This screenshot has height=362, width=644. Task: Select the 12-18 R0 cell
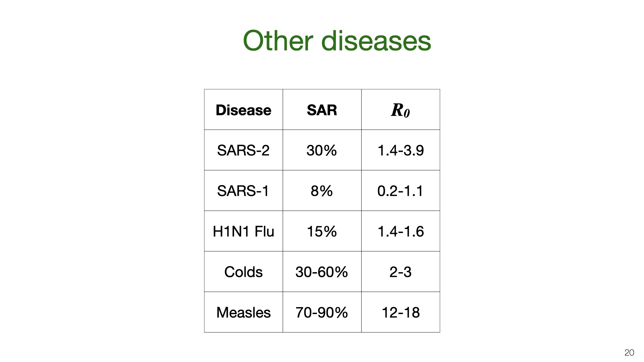click(400, 312)
